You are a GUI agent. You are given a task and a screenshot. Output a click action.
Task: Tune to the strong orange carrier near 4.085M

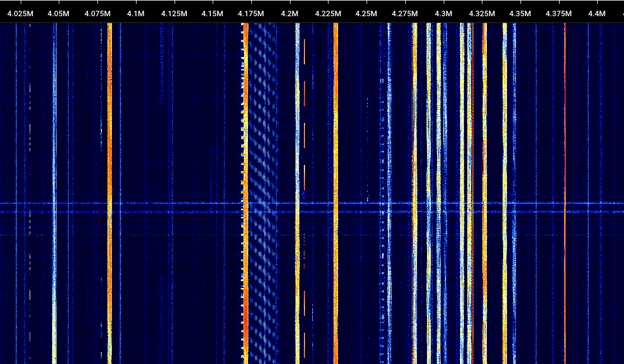[x=110, y=193]
